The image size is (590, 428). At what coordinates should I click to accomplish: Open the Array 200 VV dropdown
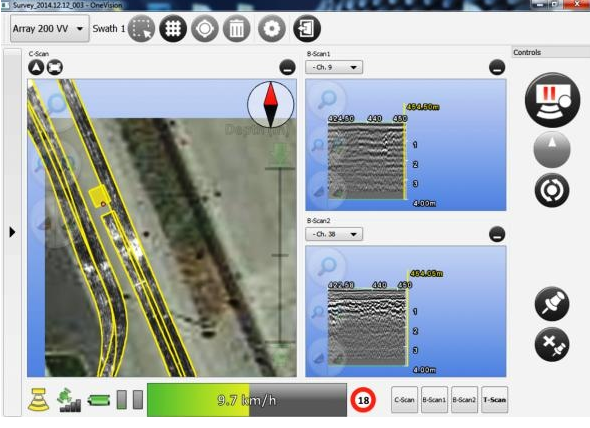click(x=50, y=29)
